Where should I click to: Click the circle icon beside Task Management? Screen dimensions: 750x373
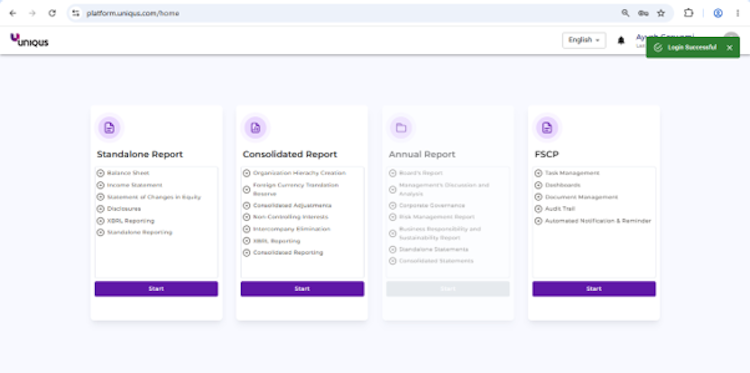538,173
